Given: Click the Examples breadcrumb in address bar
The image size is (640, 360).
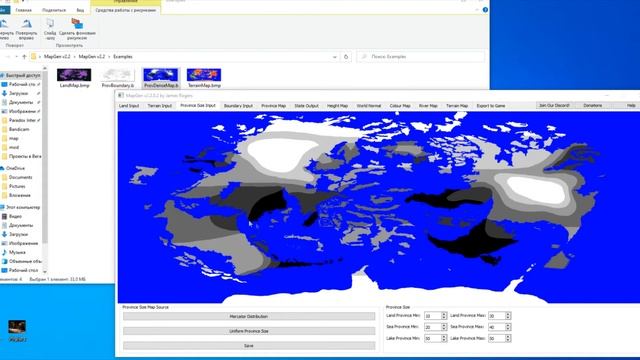Looking at the screenshot, I should pyautogui.click(x=122, y=57).
